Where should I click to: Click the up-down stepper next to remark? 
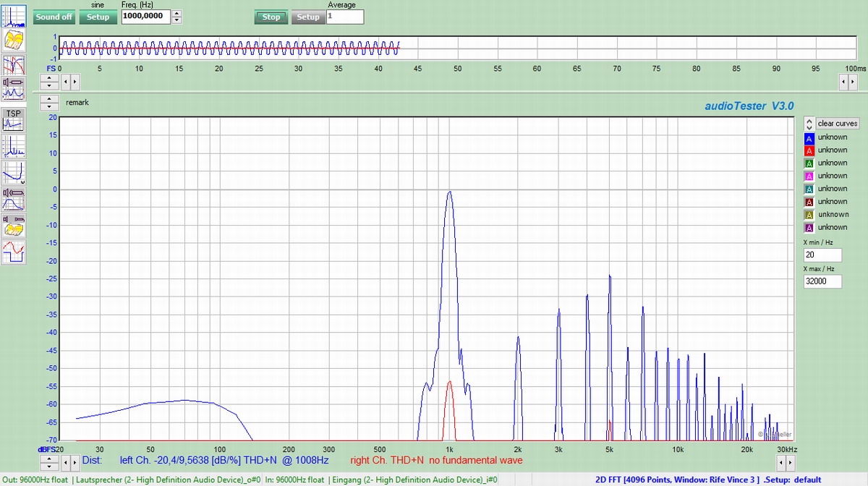[49, 103]
